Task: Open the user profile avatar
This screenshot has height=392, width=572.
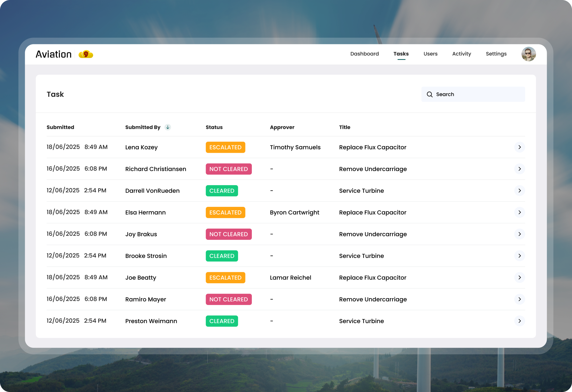Action: pyautogui.click(x=528, y=54)
